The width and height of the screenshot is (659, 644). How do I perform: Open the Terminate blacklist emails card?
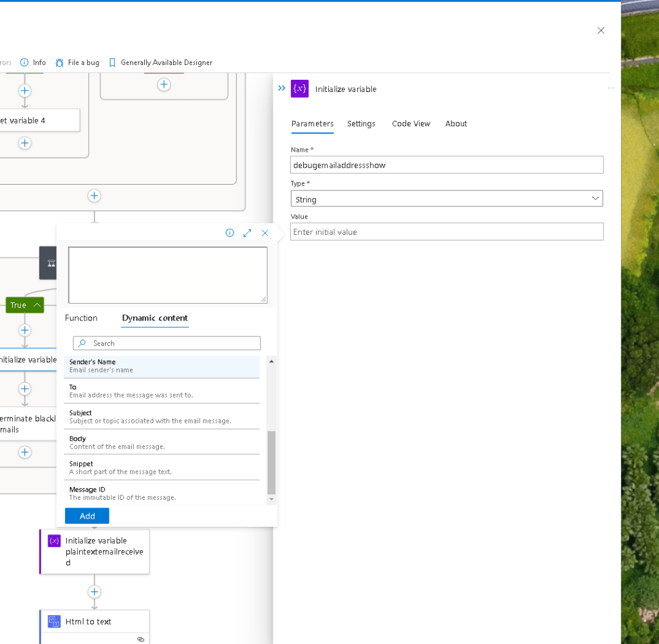pyautogui.click(x=28, y=424)
